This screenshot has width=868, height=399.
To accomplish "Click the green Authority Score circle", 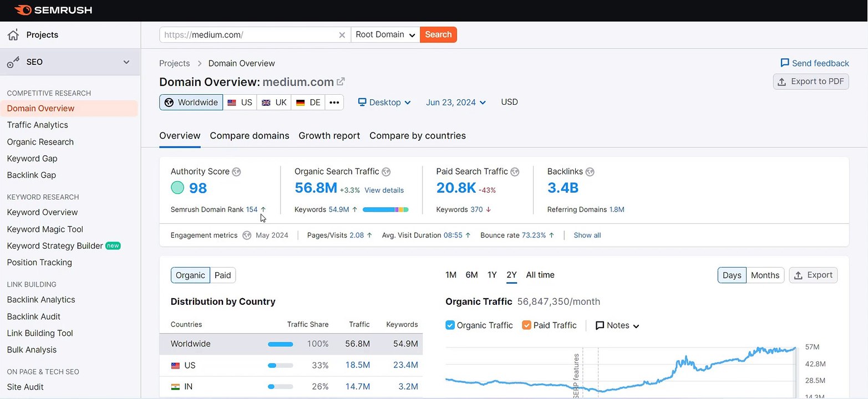I will point(177,188).
